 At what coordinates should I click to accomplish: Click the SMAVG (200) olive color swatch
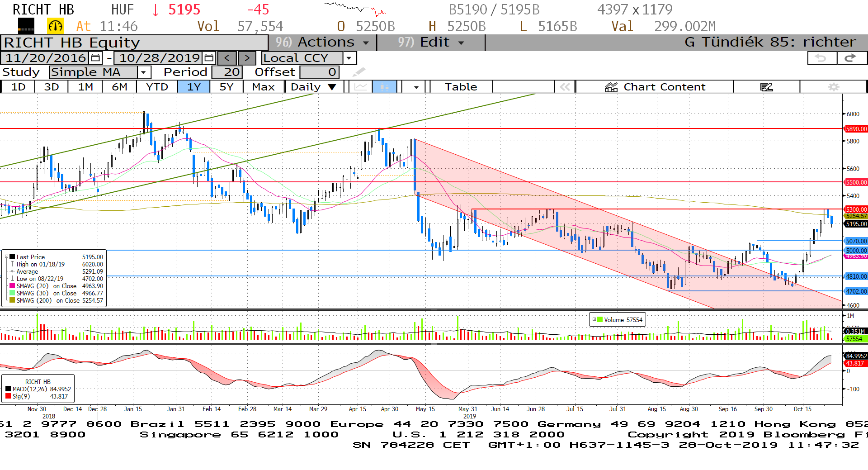(12, 300)
